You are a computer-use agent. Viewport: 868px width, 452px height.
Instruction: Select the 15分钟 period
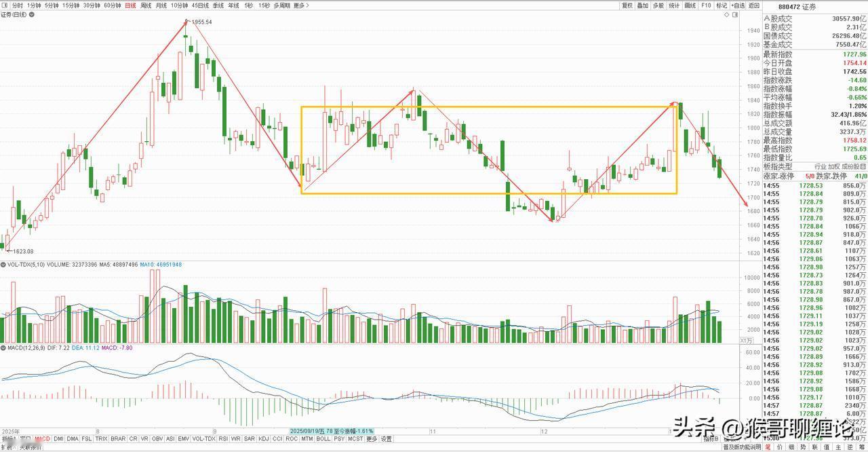click(71, 5)
